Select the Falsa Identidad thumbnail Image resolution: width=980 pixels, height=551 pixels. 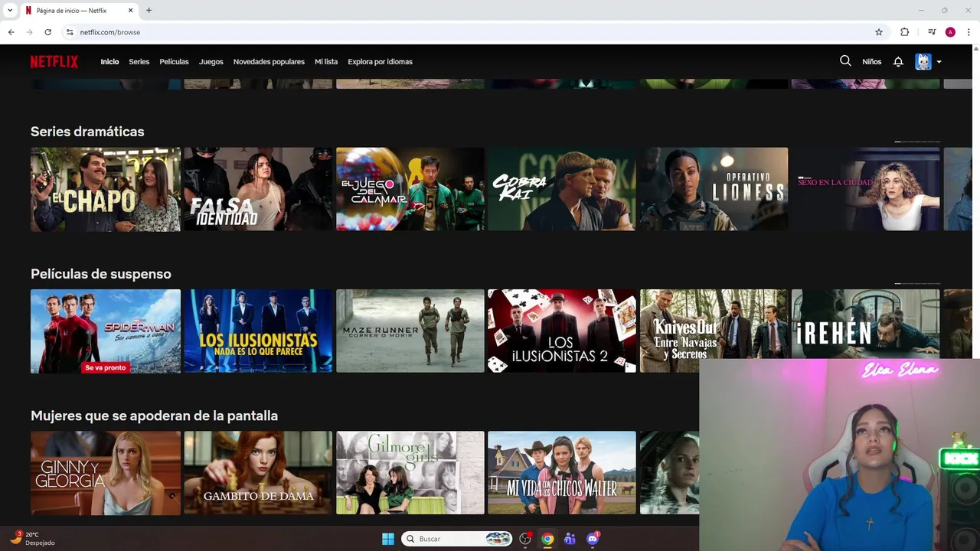click(258, 189)
